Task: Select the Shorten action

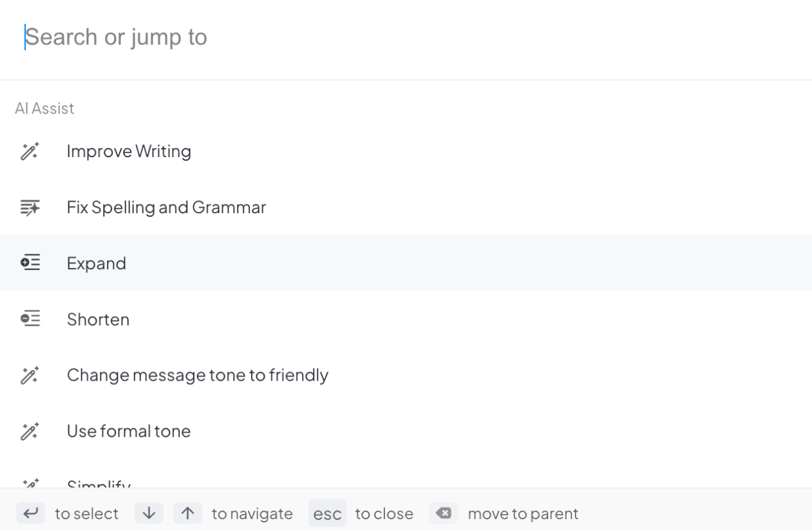Action: click(98, 319)
